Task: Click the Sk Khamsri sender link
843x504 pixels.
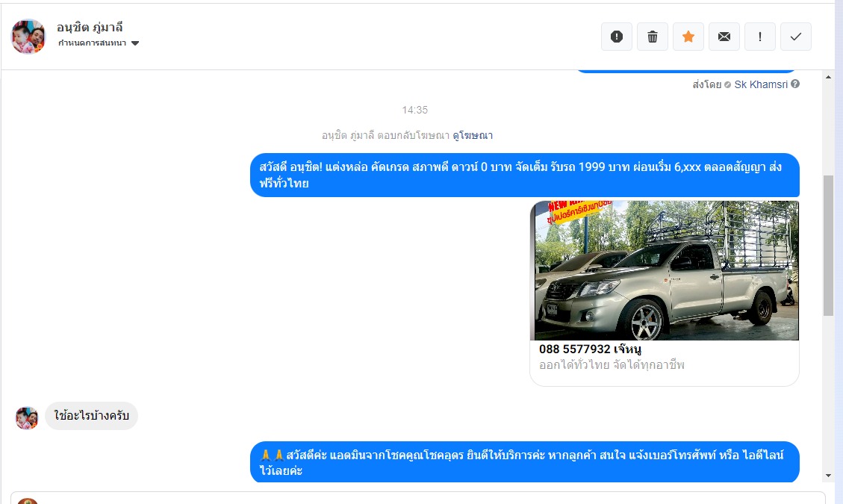Action: click(x=761, y=84)
